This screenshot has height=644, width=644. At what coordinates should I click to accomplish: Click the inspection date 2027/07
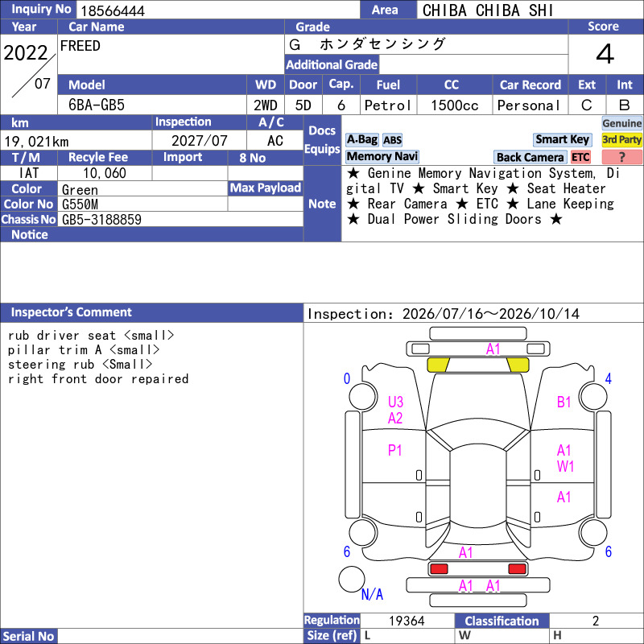tap(199, 141)
